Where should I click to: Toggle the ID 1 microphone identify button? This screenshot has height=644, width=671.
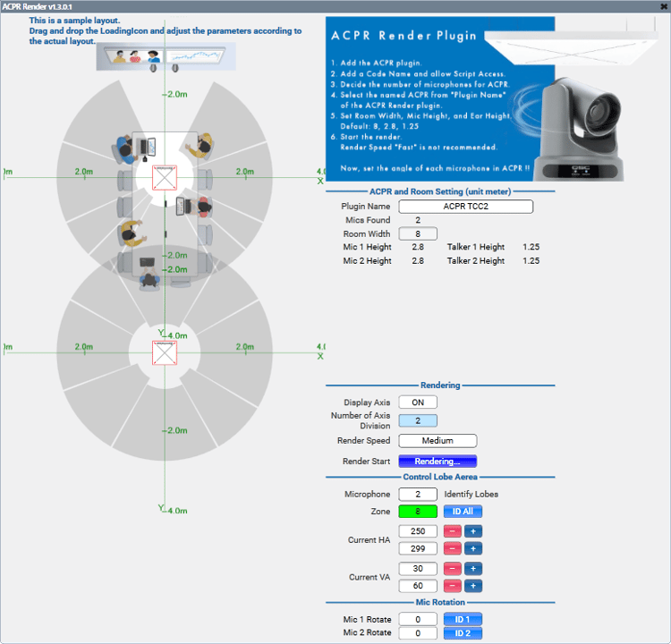463,619
